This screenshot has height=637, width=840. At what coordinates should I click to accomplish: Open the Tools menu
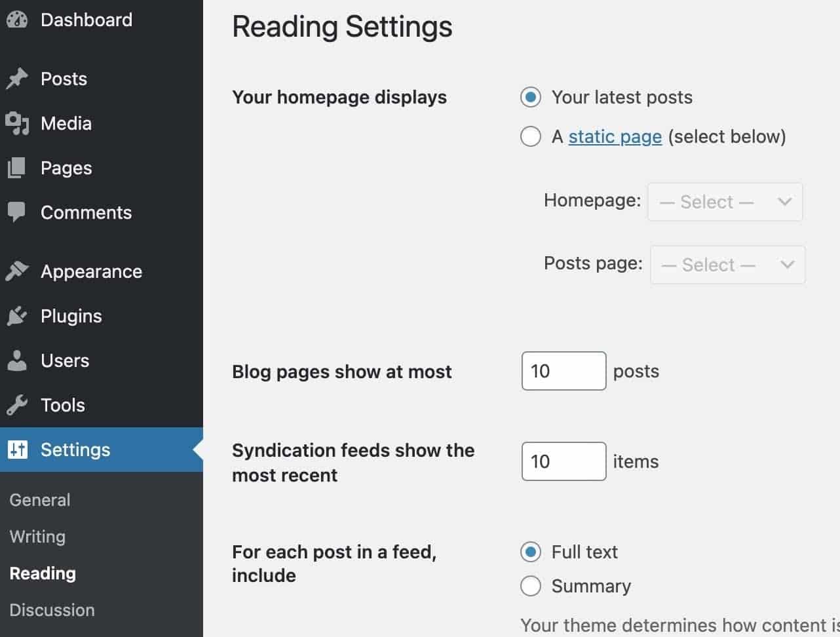102,405
